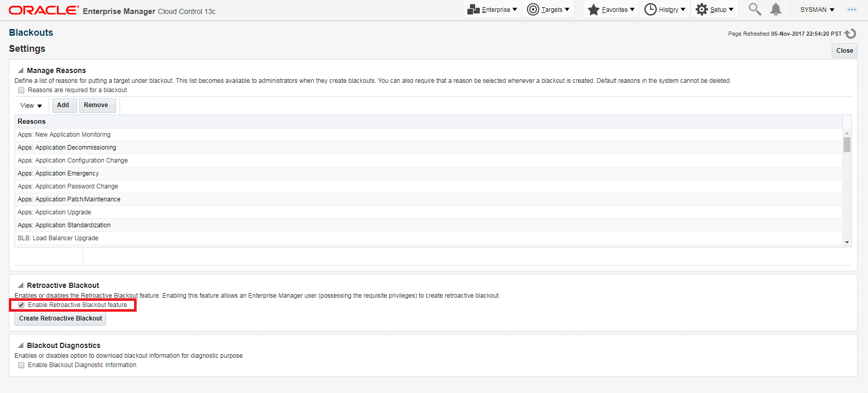The image size is (868, 393).
Task: Open the Targets menu
Action: [x=548, y=9]
